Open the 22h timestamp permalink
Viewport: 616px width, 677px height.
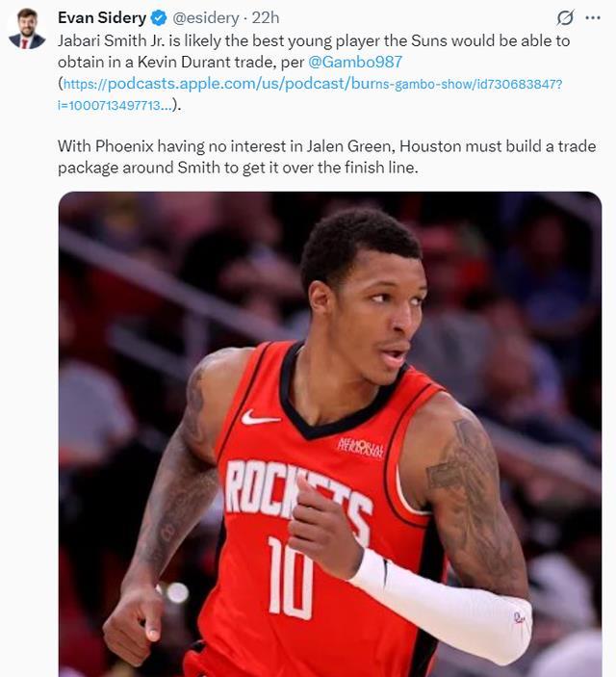click(x=266, y=18)
